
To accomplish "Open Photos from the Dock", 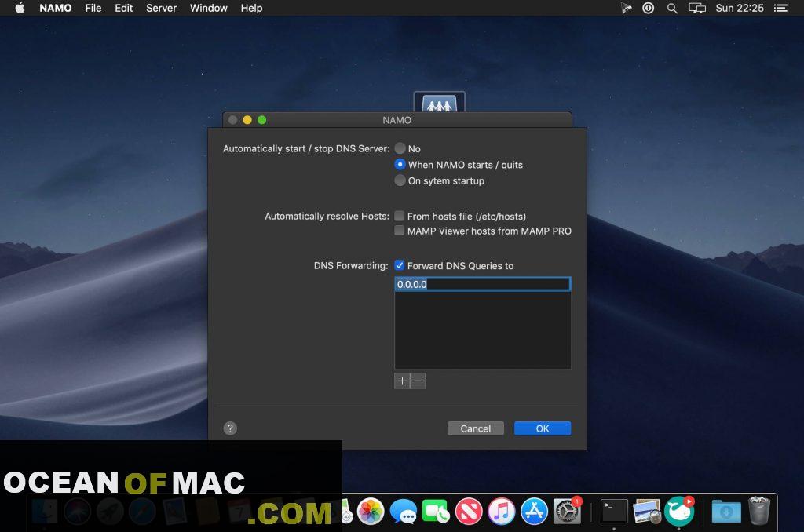I will pyautogui.click(x=371, y=512).
